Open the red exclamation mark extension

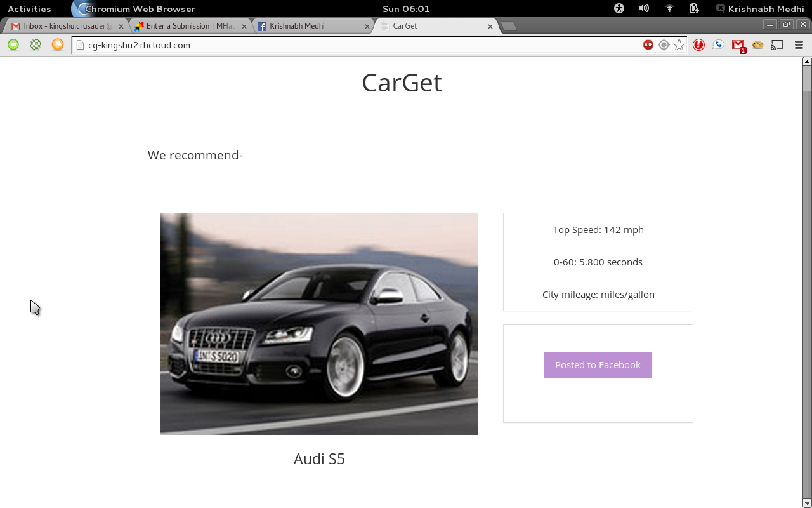(x=698, y=44)
